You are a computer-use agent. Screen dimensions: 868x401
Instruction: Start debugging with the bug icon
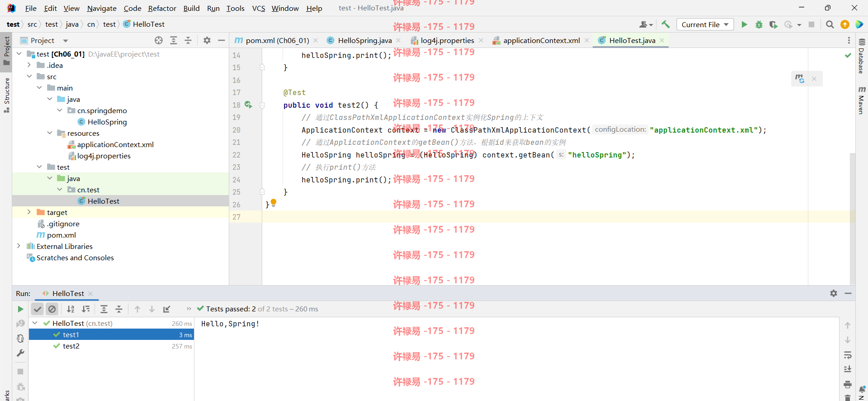(759, 24)
